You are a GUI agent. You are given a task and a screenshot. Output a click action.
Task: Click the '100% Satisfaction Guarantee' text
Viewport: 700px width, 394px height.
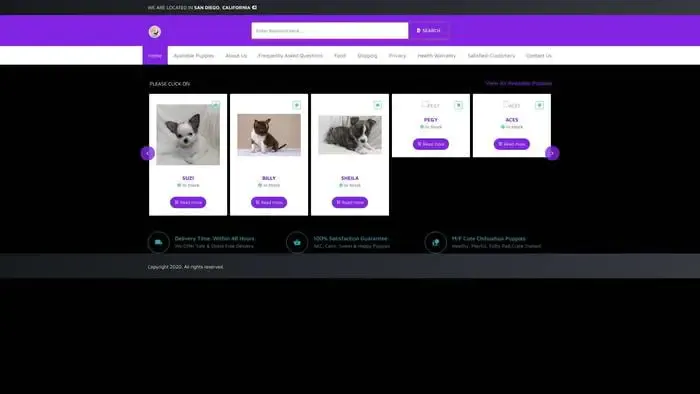pos(350,238)
